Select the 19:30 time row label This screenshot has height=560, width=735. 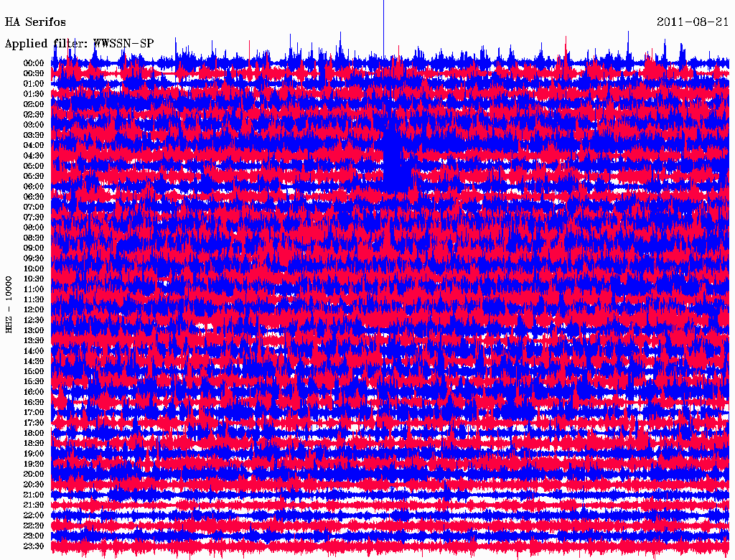click(x=33, y=465)
